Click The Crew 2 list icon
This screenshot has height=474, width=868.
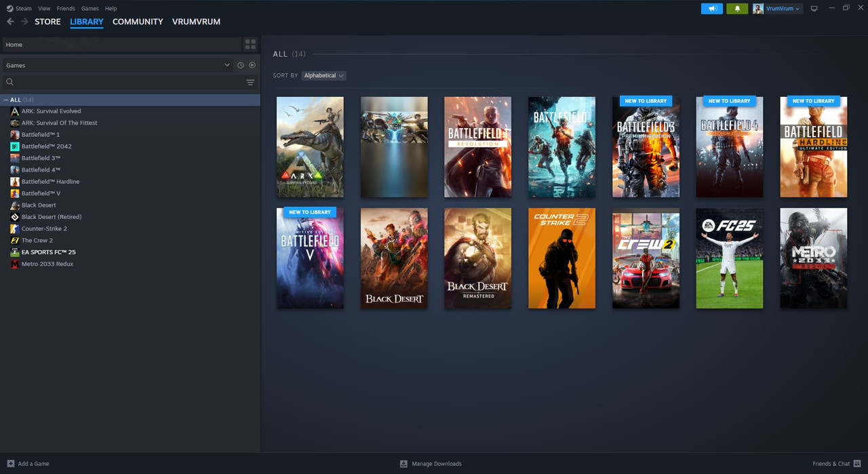click(x=15, y=240)
